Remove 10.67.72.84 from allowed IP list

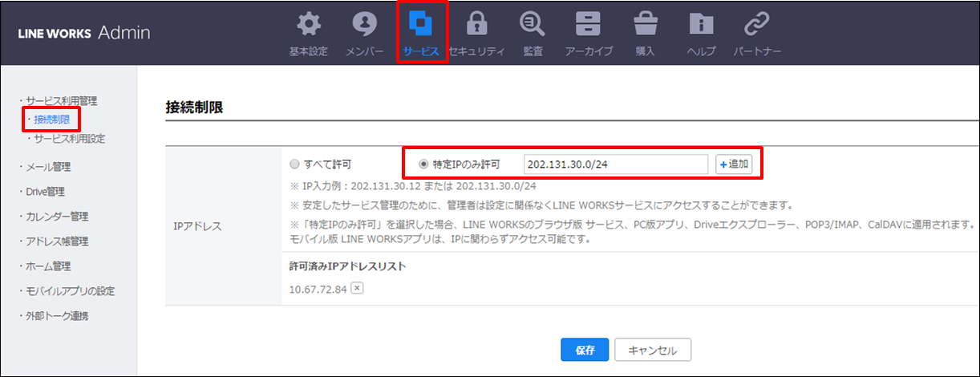pos(357,289)
